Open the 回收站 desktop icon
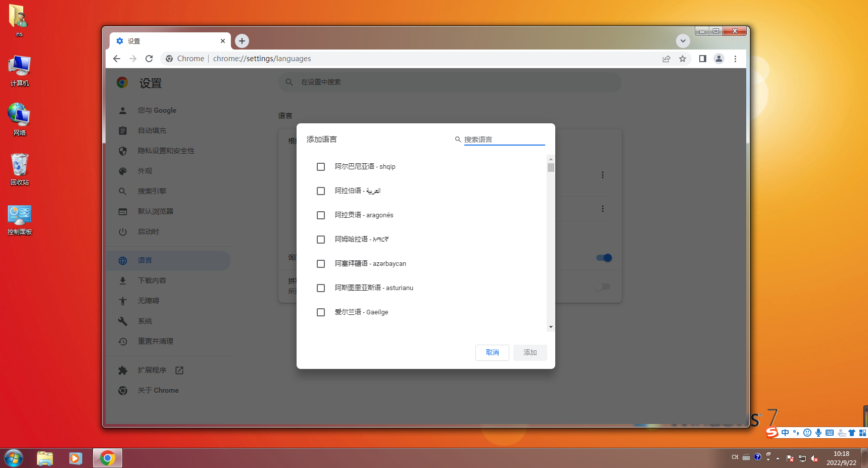The height and width of the screenshot is (468, 868). coord(20,169)
